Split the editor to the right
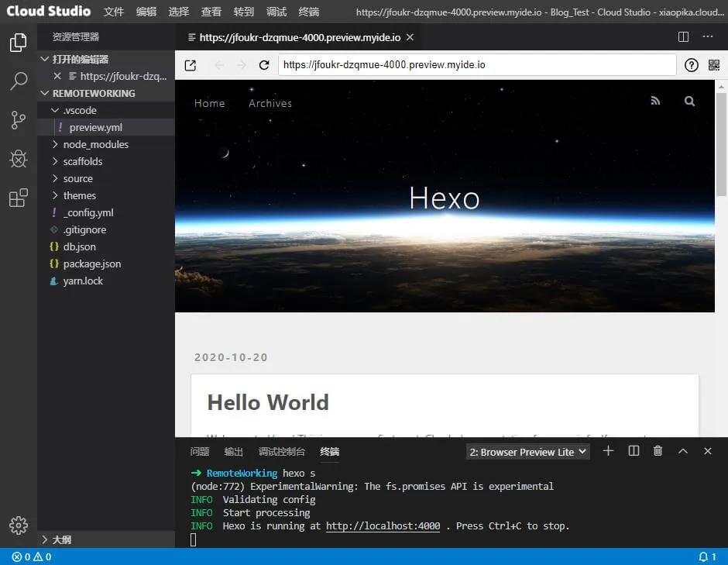This screenshot has width=728, height=565. [683, 36]
